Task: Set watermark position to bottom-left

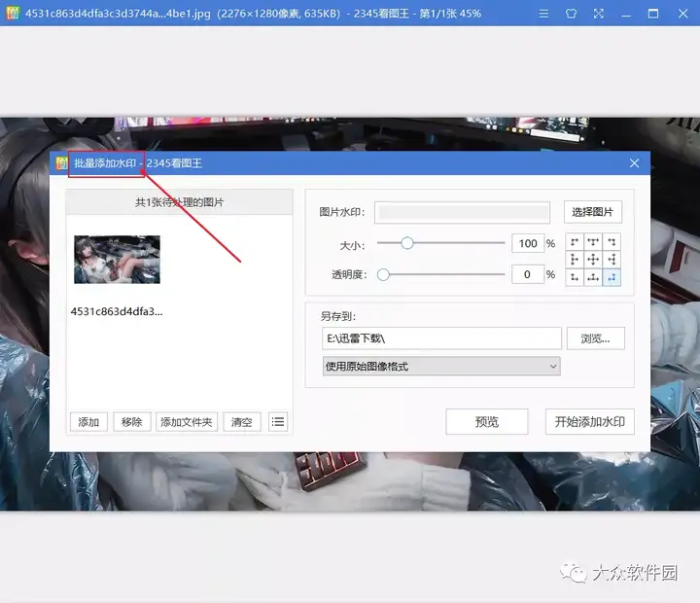Action: coord(575,277)
